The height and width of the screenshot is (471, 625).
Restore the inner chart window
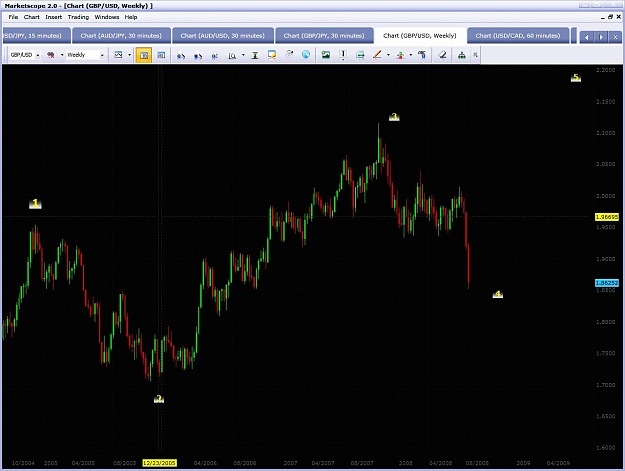611,17
